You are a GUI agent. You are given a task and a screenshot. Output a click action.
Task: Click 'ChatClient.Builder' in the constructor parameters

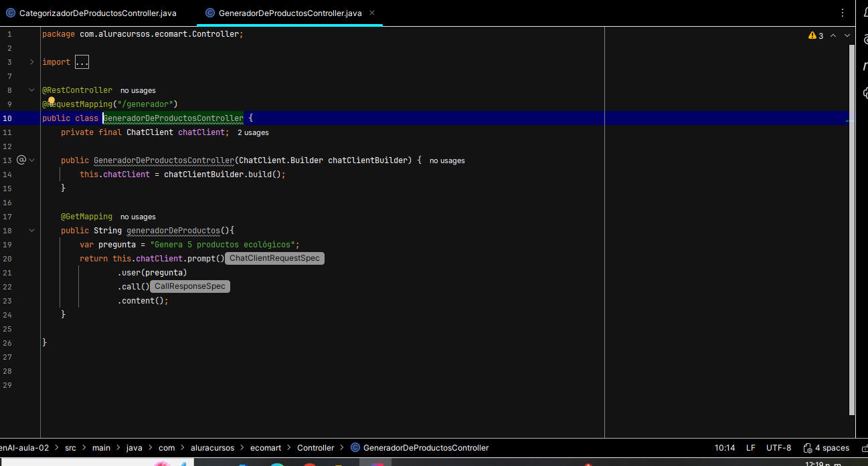click(281, 160)
